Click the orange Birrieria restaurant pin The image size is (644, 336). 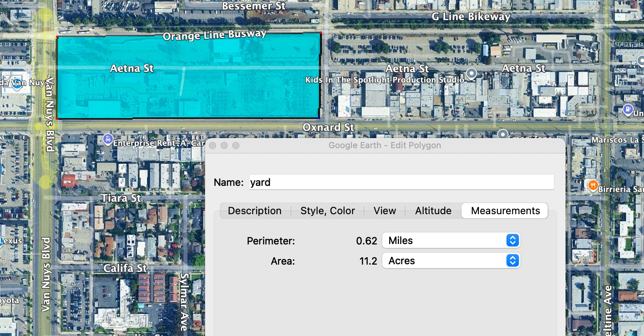pos(592,185)
